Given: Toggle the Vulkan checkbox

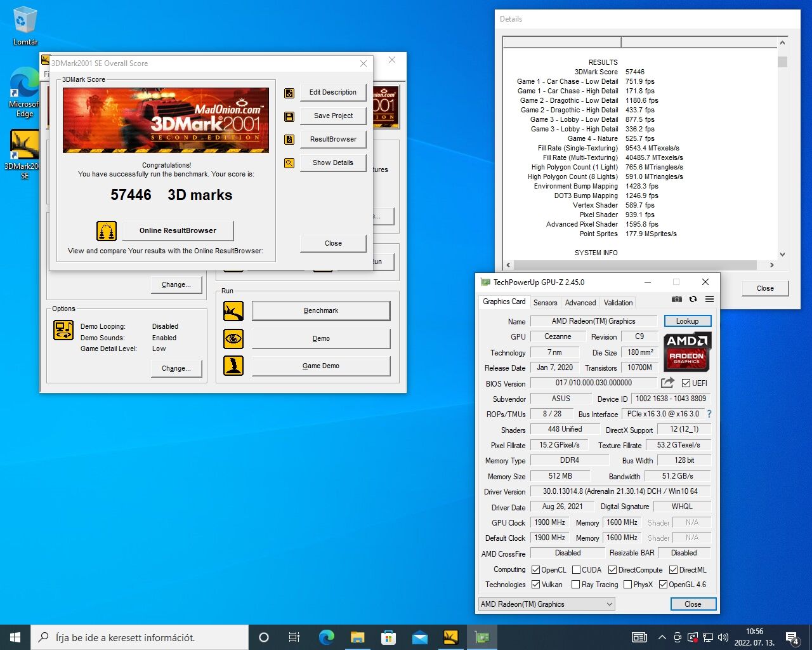Looking at the screenshot, I should tap(535, 584).
